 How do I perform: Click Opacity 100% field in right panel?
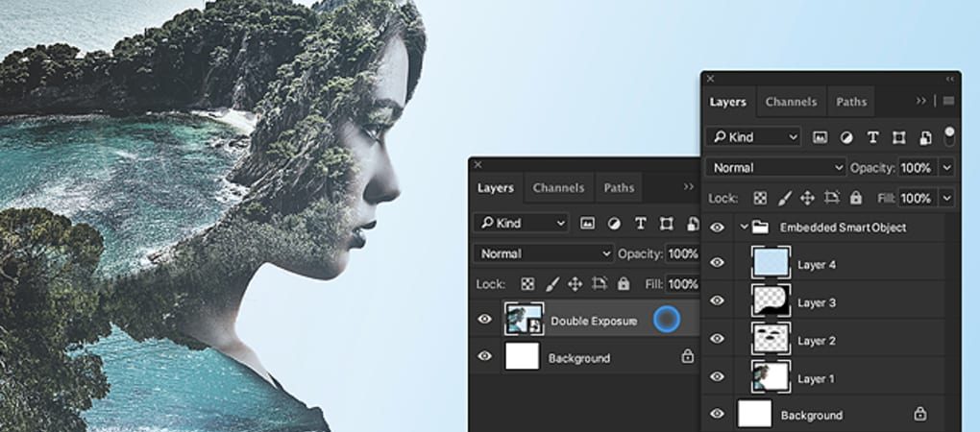[919, 167]
